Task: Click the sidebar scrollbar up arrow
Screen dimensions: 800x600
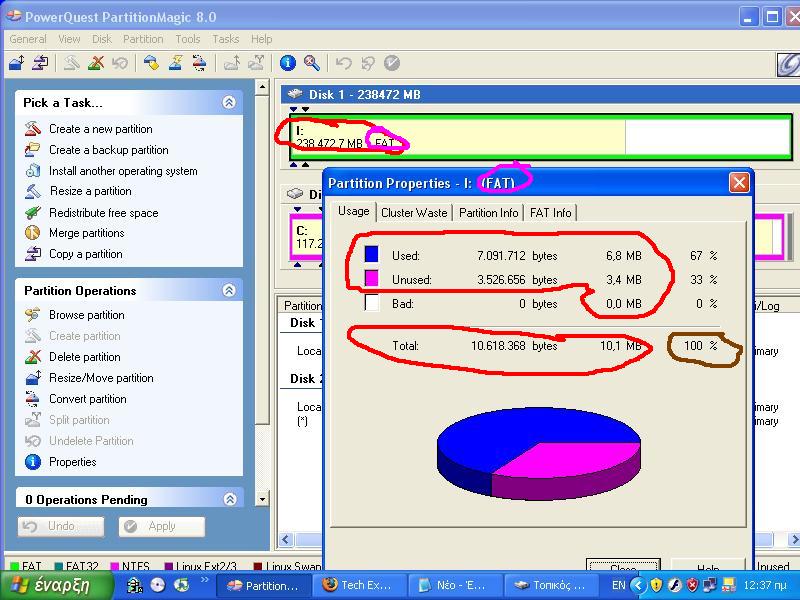Action: [x=262, y=87]
